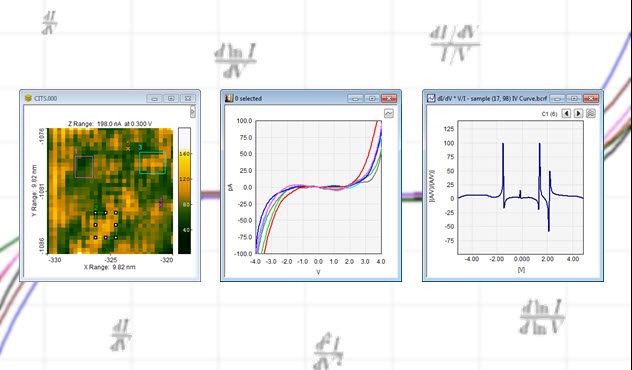Select cyan region box 3 on CITS map

(x=152, y=163)
